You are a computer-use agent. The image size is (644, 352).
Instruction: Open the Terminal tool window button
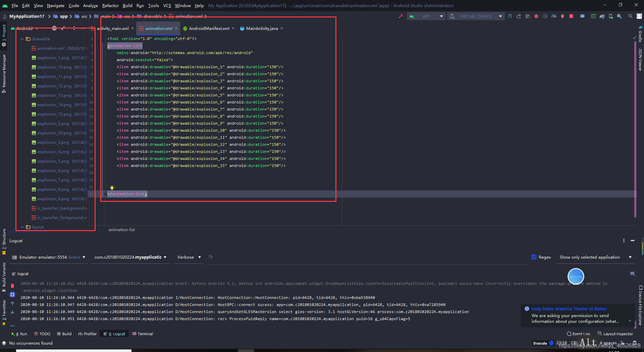(143, 334)
